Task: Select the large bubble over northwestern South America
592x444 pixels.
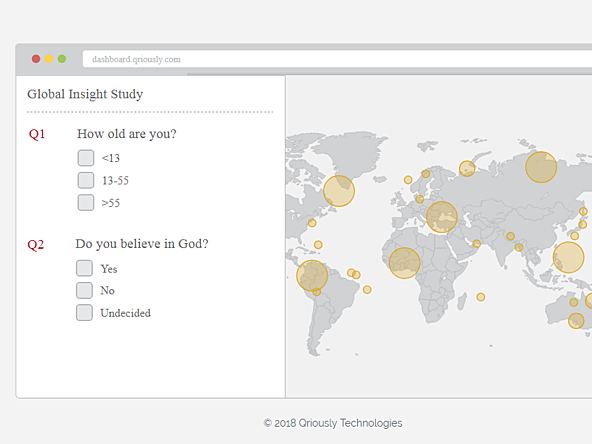Action: point(312,276)
